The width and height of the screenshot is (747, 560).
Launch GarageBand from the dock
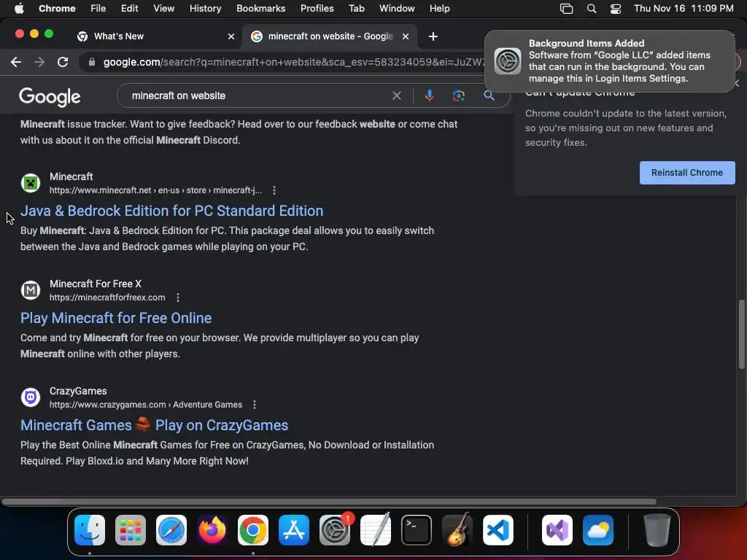(457, 530)
